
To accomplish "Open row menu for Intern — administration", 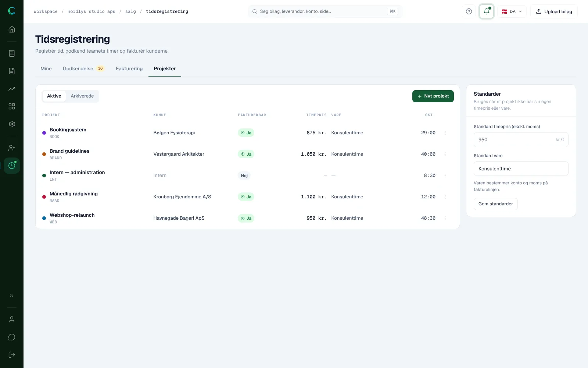I will click(445, 176).
